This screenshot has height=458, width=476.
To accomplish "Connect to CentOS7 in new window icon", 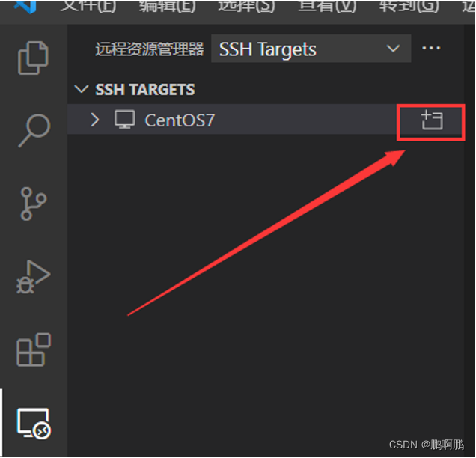I will coord(432,120).
